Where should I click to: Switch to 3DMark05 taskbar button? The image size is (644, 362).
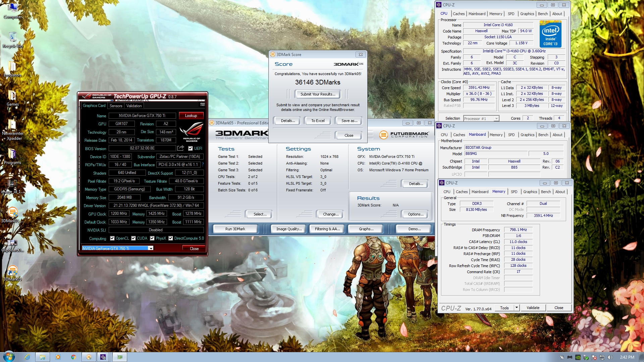[x=89, y=357]
